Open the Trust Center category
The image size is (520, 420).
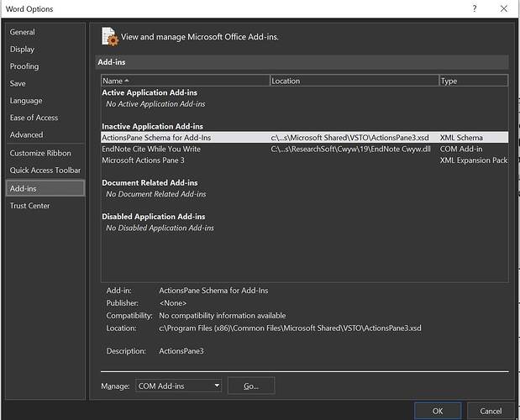(29, 206)
